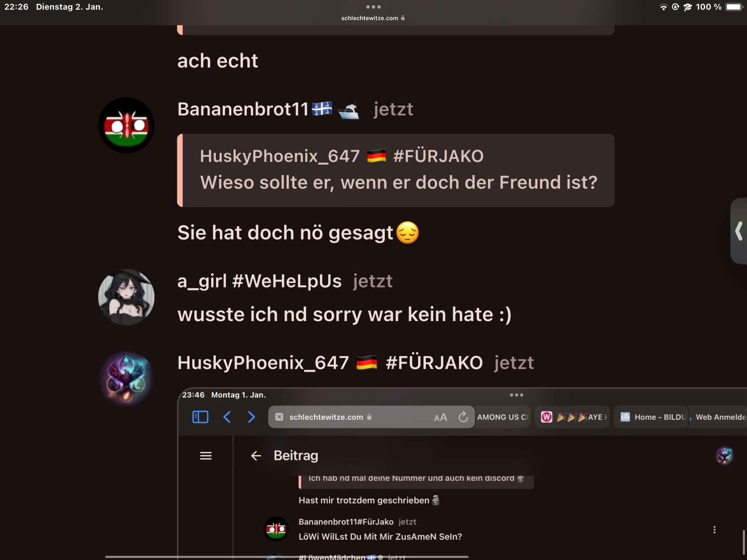747x560 pixels.
Task: Open Bananenbrot11 Kenya flag avatar
Action: click(126, 125)
